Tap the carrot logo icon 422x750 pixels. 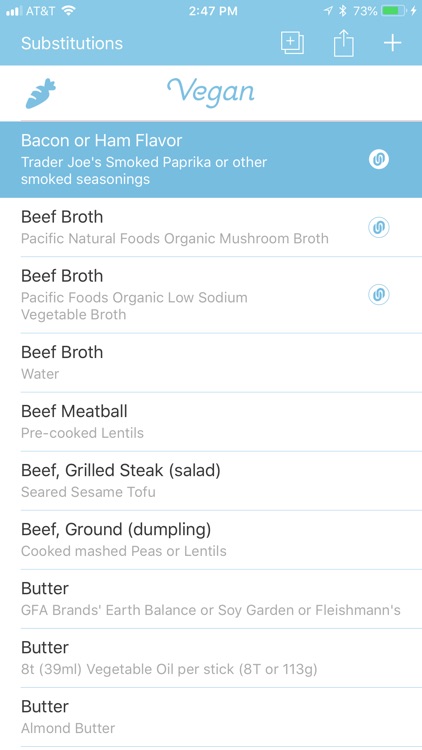tap(41, 94)
